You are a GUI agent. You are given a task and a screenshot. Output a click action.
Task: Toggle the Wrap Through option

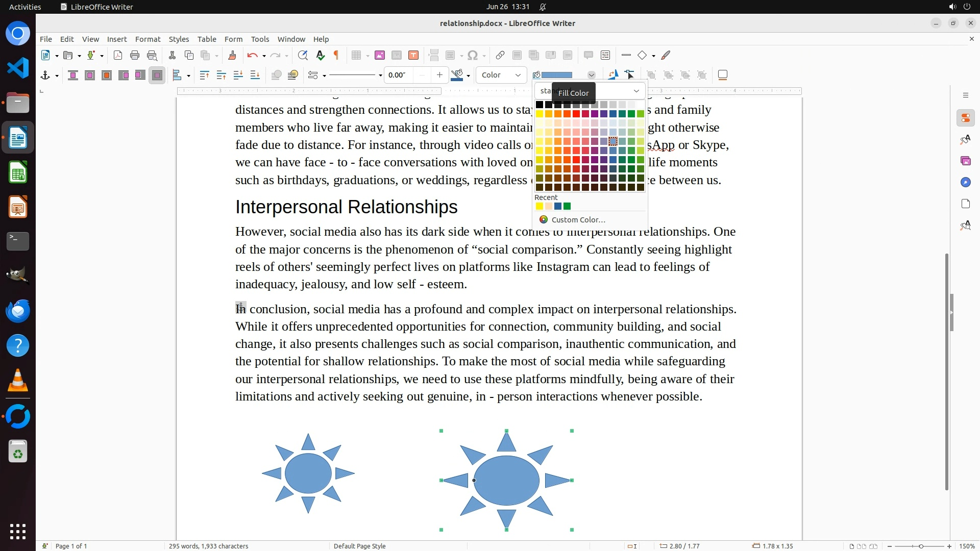pos(157,76)
